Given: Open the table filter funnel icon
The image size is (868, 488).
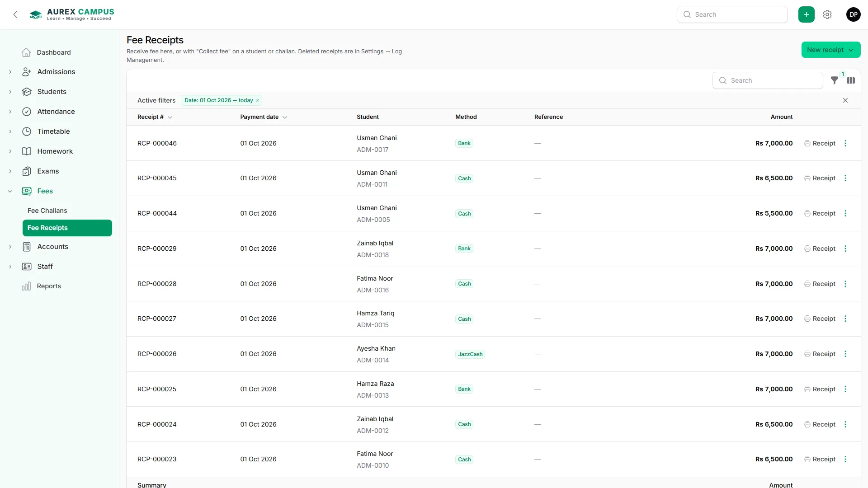Looking at the screenshot, I should (x=835, y=80).
